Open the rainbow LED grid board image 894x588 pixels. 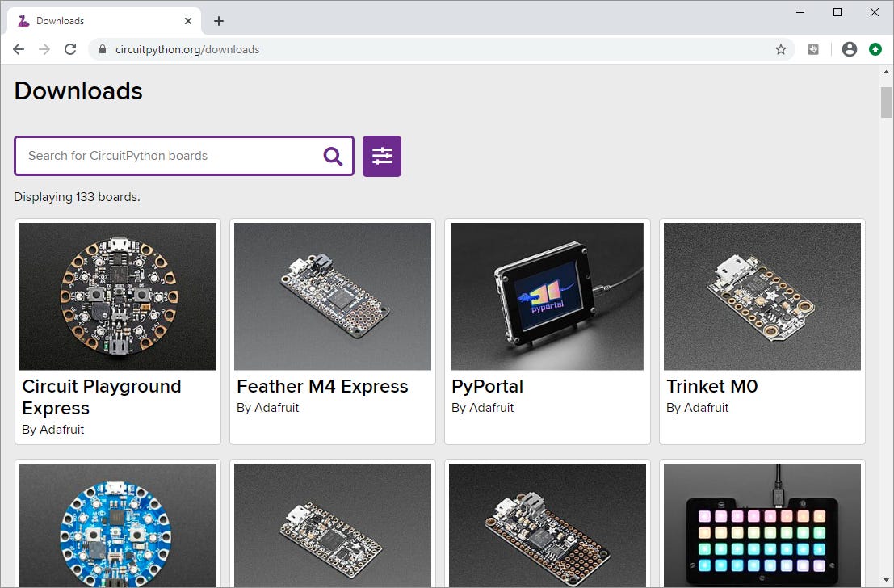[762, 525]
